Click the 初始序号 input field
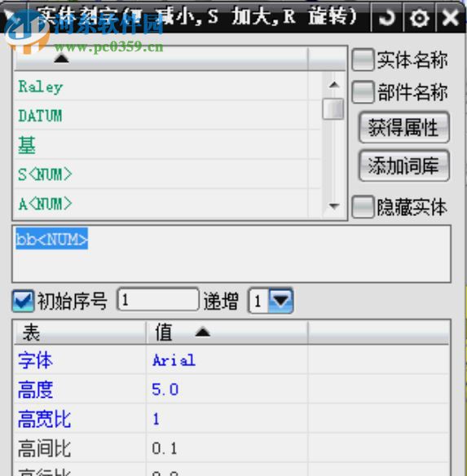This screenshot has width=467, height=476. [x=158, y=300]
